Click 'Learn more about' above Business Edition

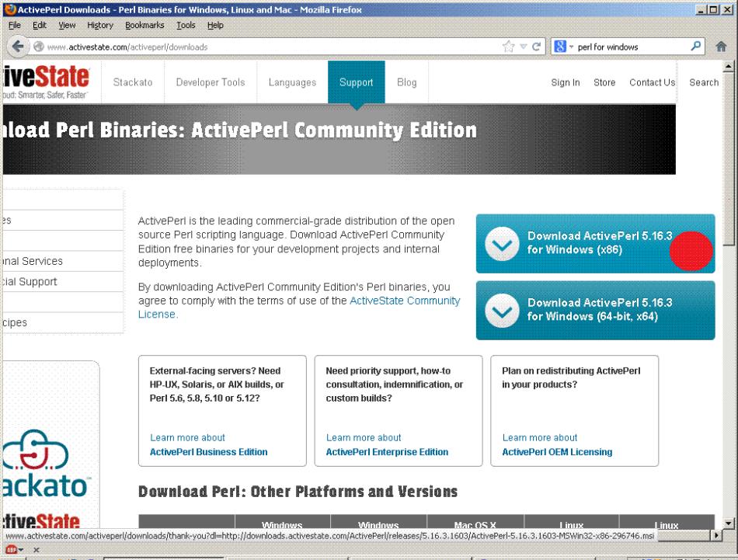[187, 437]
